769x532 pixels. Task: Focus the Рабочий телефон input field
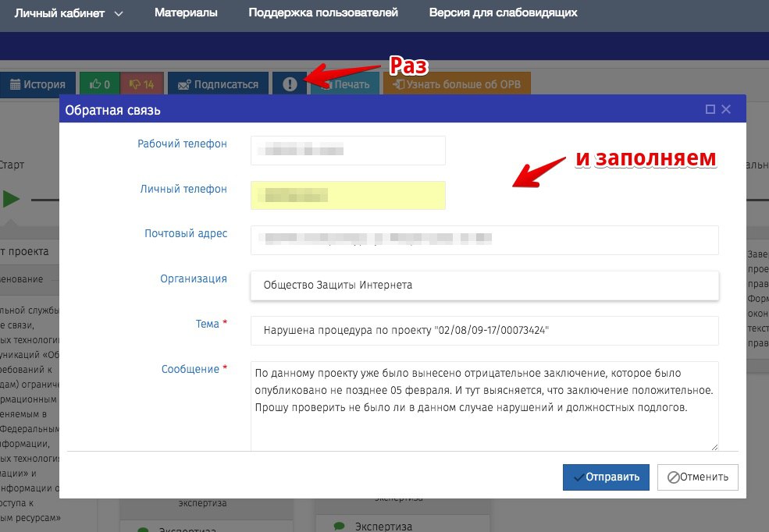(x=347, y=151)
